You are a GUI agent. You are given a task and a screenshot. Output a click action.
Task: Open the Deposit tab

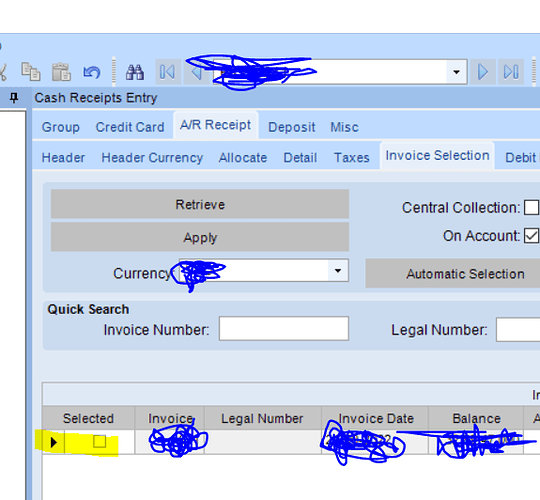click(x=292, y=127)
